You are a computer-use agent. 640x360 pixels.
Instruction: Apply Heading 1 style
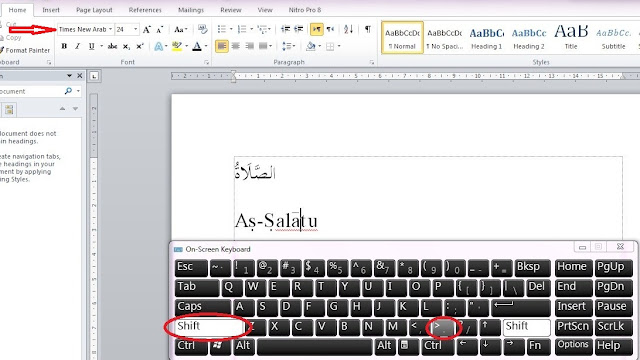pyautogui.click(x=487, y=38)
